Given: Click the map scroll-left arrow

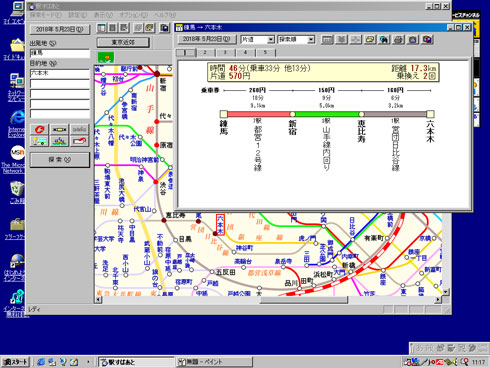Looking at the screenshot, I should (x=98, y=300).
